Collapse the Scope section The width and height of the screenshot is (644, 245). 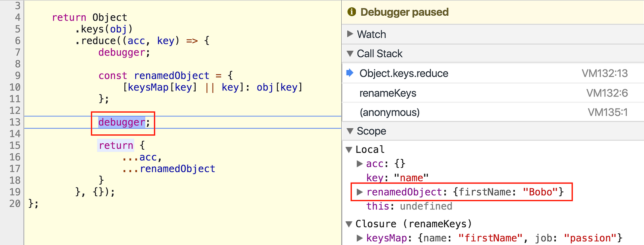[350, 131]
